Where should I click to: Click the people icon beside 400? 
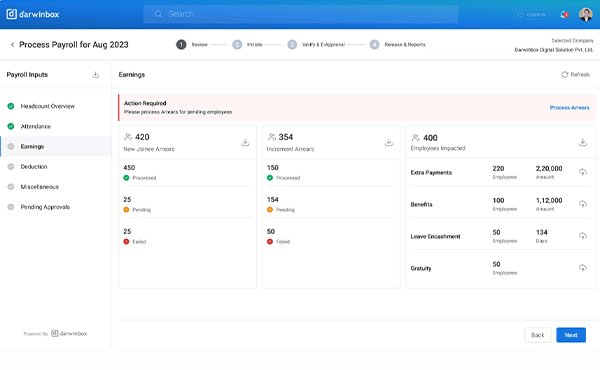click(416, 138)
